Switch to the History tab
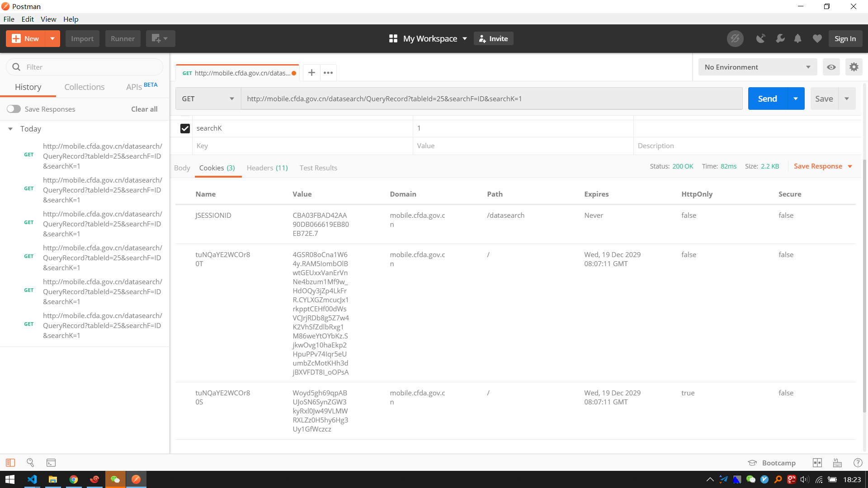Screen dimensions: 868x488 [x=28, y=87]
